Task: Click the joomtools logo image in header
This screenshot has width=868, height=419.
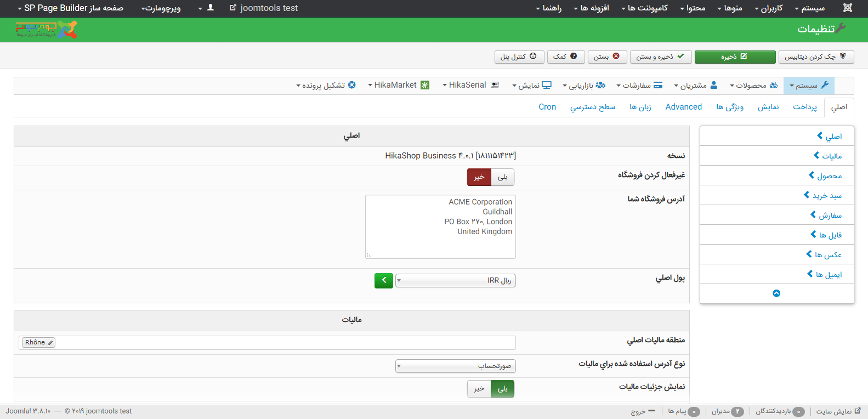Action: click(47, 30)
